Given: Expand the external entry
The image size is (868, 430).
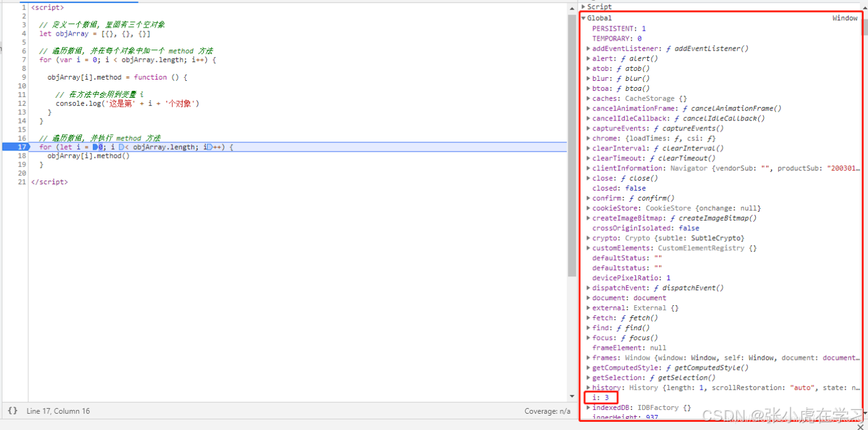Looking at the screenshot, I should tap(588, 308).
